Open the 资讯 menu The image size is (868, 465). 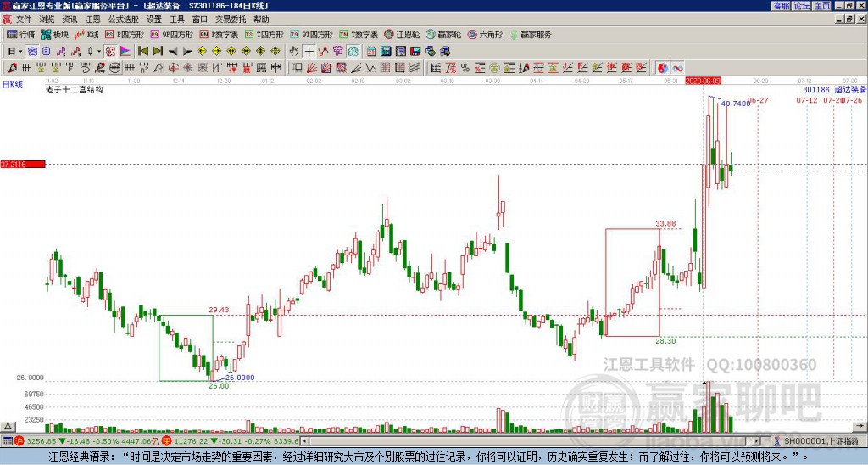click(x=70, y=20)
